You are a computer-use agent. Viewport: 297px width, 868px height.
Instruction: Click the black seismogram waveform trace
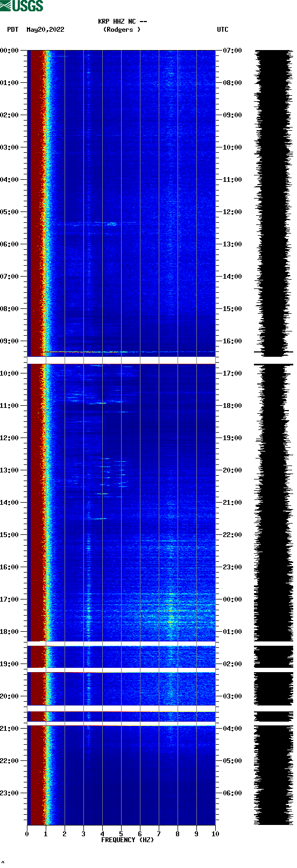(x=273, y=437)
